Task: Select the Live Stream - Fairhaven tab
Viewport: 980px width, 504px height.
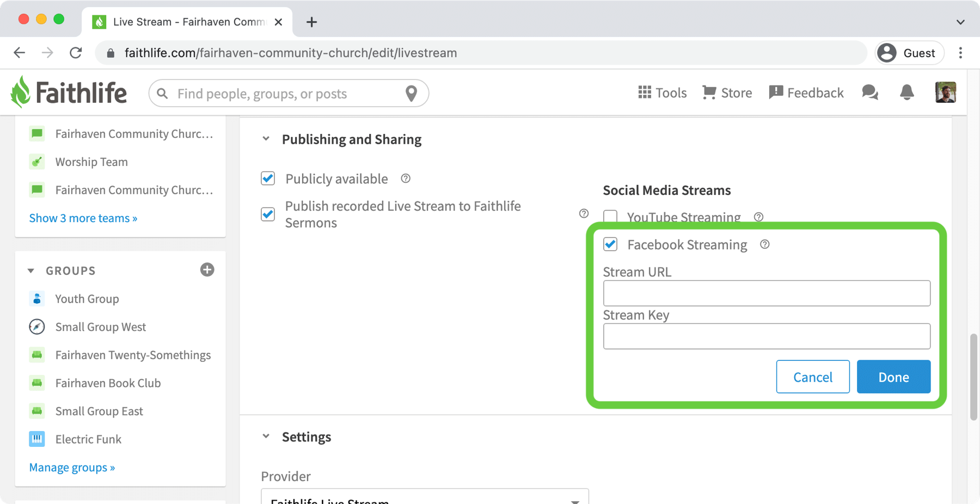Action: pos(187,22)
